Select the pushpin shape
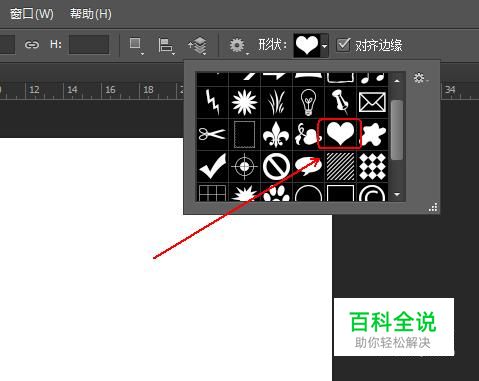The width and height of the screenshot is (479, 381). click(340, 102)
